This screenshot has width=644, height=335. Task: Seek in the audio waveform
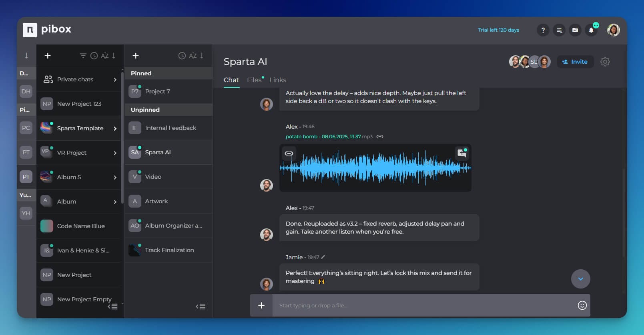(375, 168)
